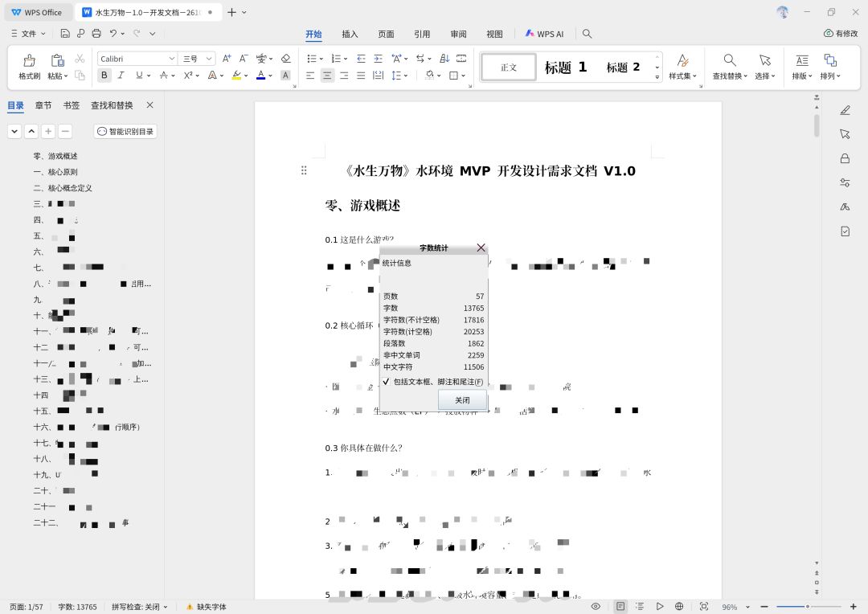Open search using the magnifier beside WPS AI

[588, 34]
